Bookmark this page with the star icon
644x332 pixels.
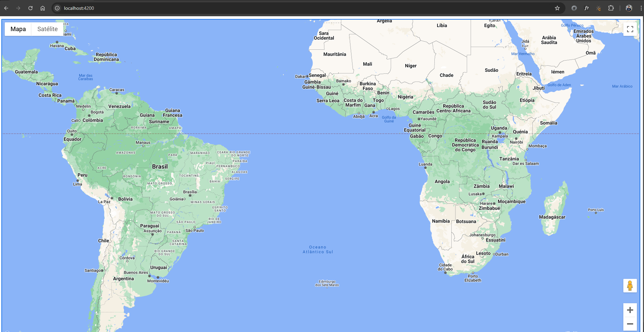(557, 8)
